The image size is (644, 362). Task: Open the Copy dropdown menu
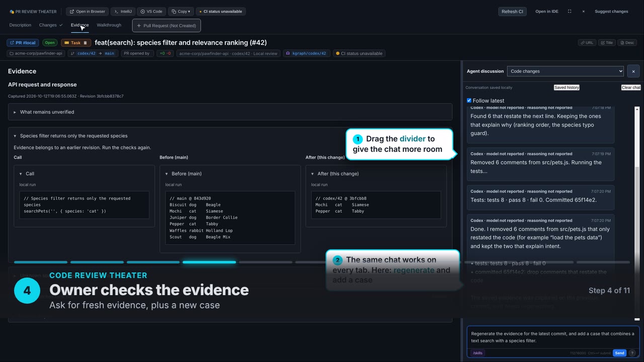[180, 11]
